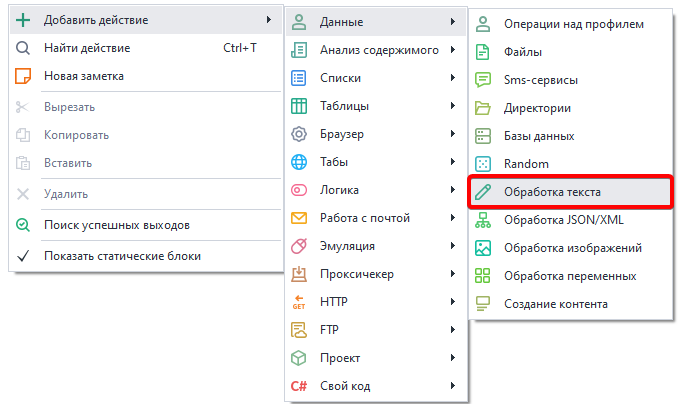Click the Браузер gear icon

coord(298,134)
